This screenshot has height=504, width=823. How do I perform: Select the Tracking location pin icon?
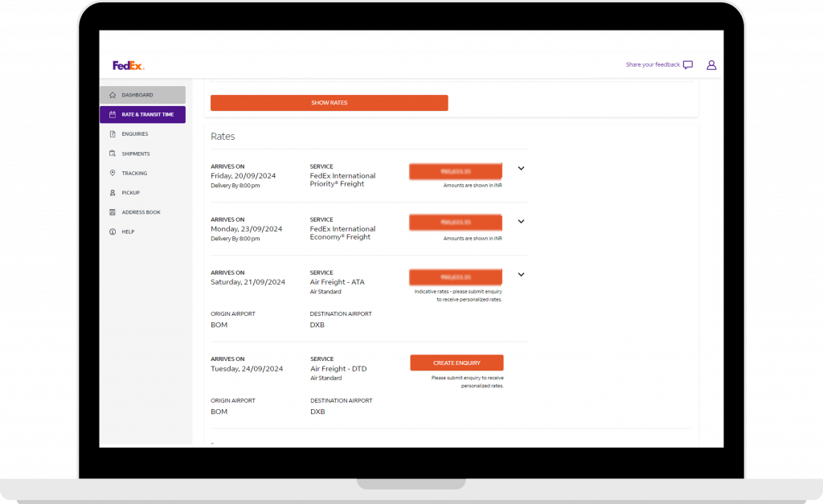coord(112,173)
